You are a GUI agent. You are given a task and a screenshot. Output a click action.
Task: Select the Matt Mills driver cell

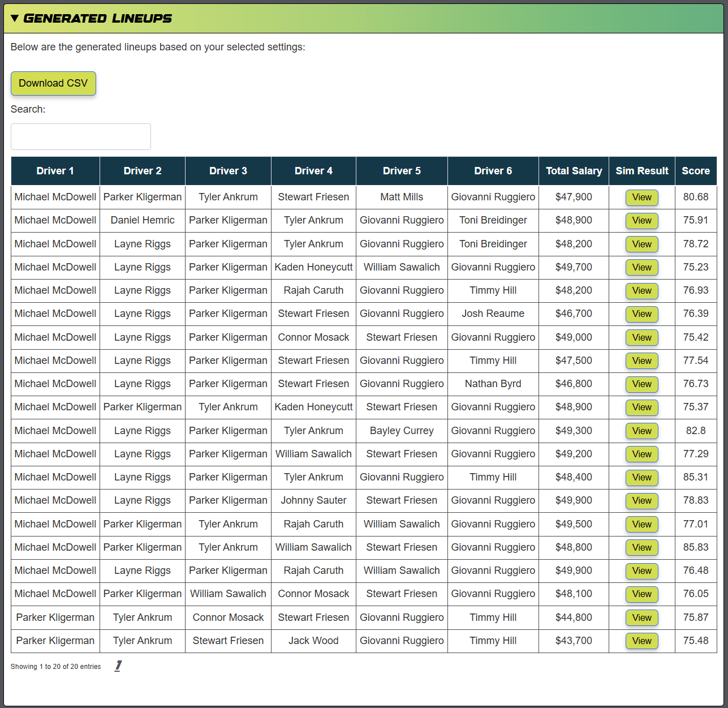coord(402,197)
